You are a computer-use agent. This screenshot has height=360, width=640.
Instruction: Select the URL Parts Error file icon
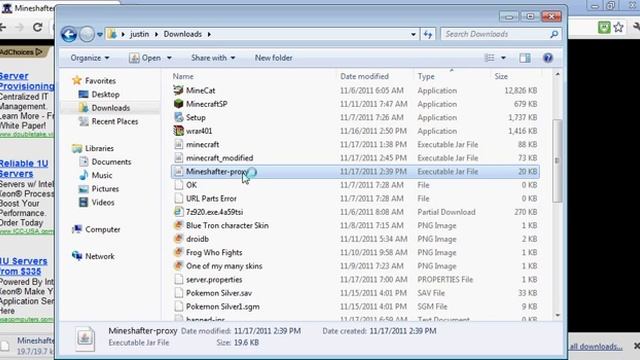point(178,198)
